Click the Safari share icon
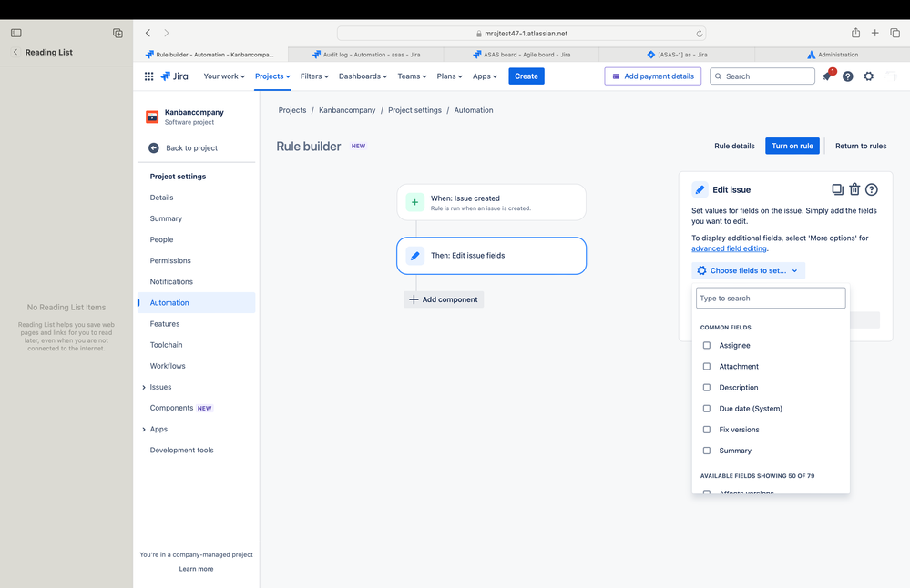This screenshot has height=588, width=910. pyautogui.click(x=856, y=33)
